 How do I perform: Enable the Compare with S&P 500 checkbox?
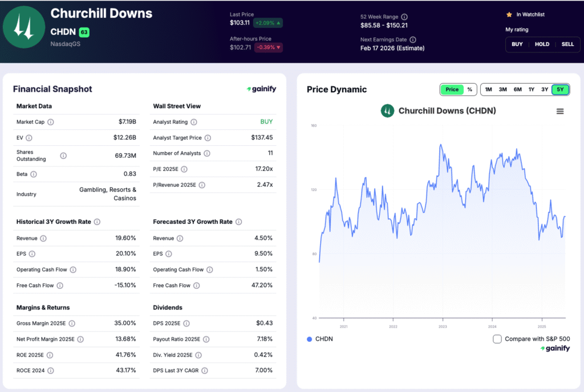tap(498, 338)
